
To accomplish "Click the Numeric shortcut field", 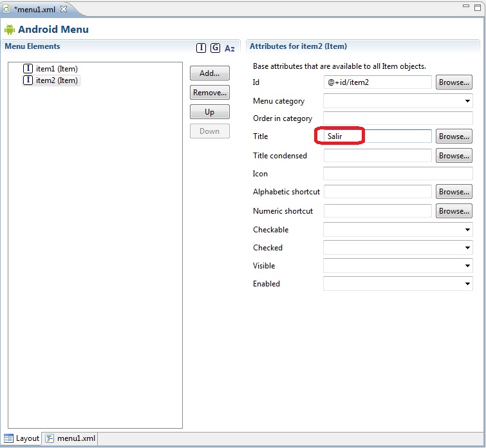I will click(x=377, y=211).
